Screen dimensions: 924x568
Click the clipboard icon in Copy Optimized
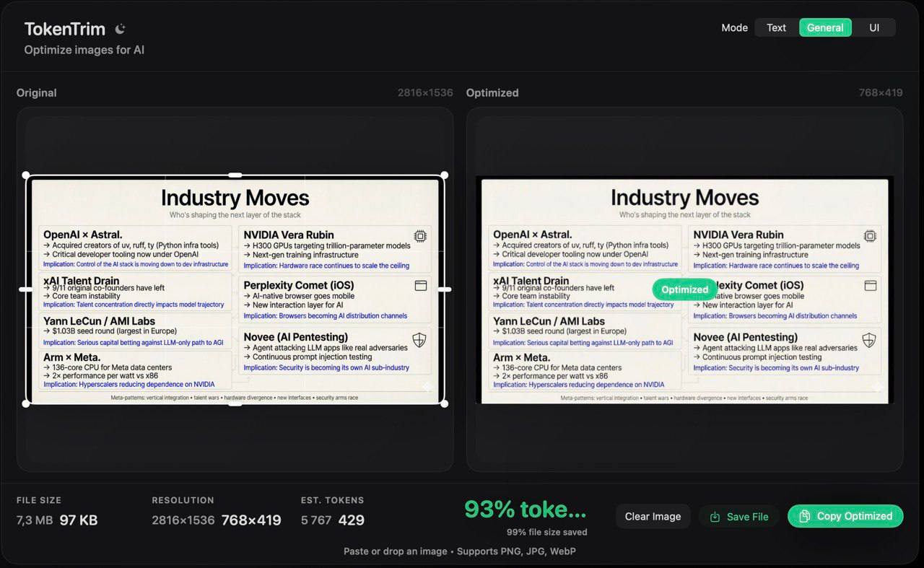pos(804,516)
